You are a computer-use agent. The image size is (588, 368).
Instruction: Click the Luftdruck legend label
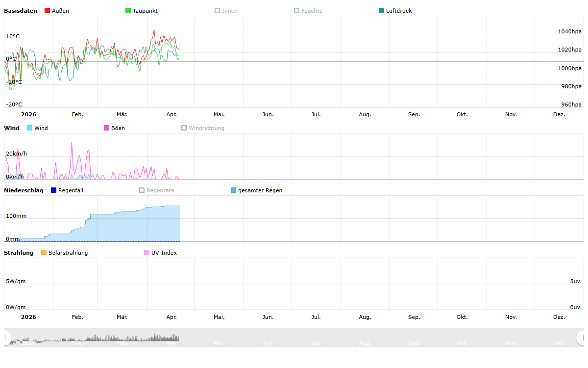(398, 11)
